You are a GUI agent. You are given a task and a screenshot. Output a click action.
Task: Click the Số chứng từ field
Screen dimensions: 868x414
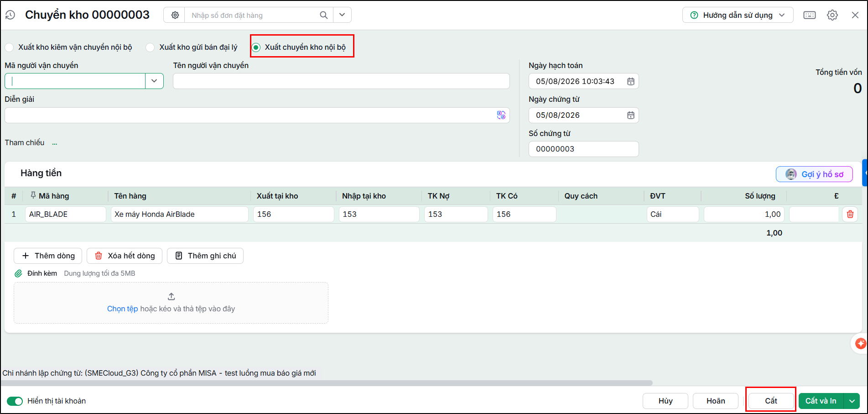point(583,149)
